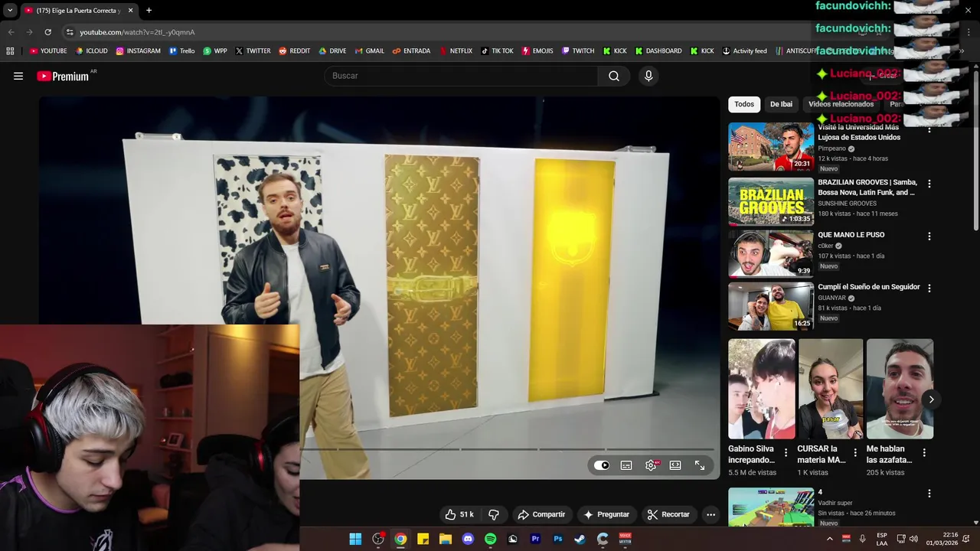The width and height of the screenshot is (980, 551).
Task: Open a new Chrome tab
Action: coord(149,11)
